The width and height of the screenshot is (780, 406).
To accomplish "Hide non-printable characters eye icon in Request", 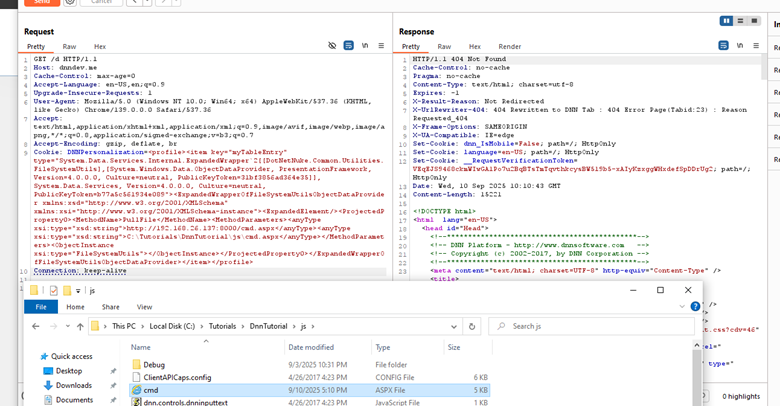I will click(x=332, y=46).
